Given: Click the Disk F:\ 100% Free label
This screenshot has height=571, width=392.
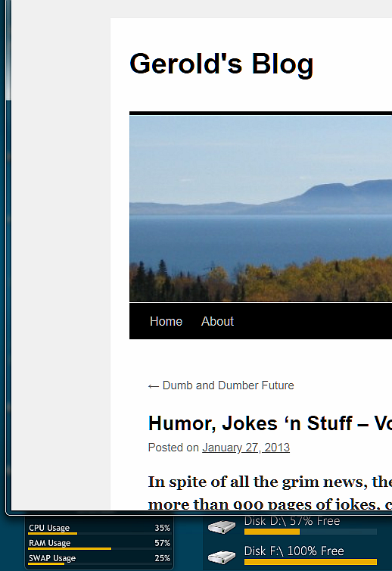Looking at the screenshot, I should [x=294, y=551].
